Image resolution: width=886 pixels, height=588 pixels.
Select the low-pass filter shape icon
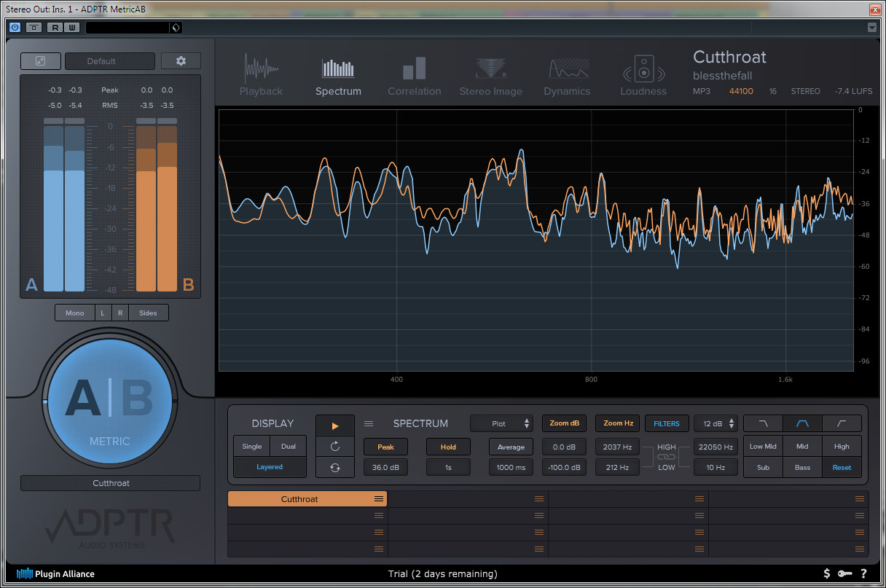point(763,423)
